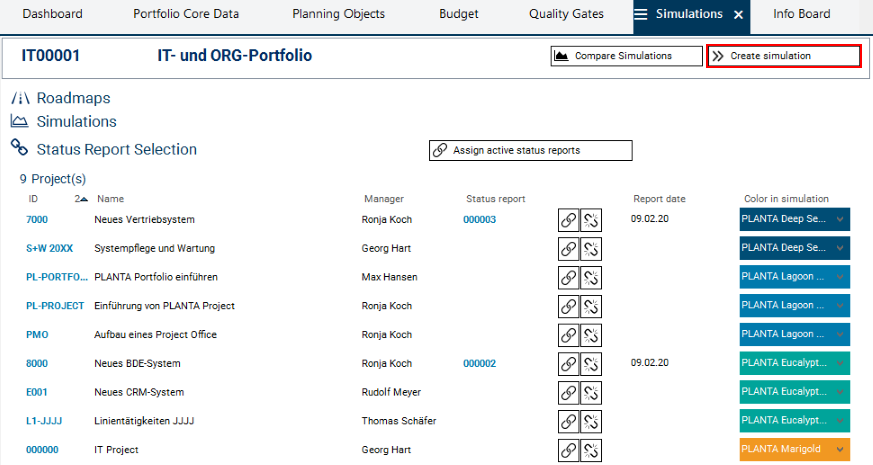Click the unlink icon for Neues BDE-System
This screenshot has width=873, height=465.
coord(591,364)
